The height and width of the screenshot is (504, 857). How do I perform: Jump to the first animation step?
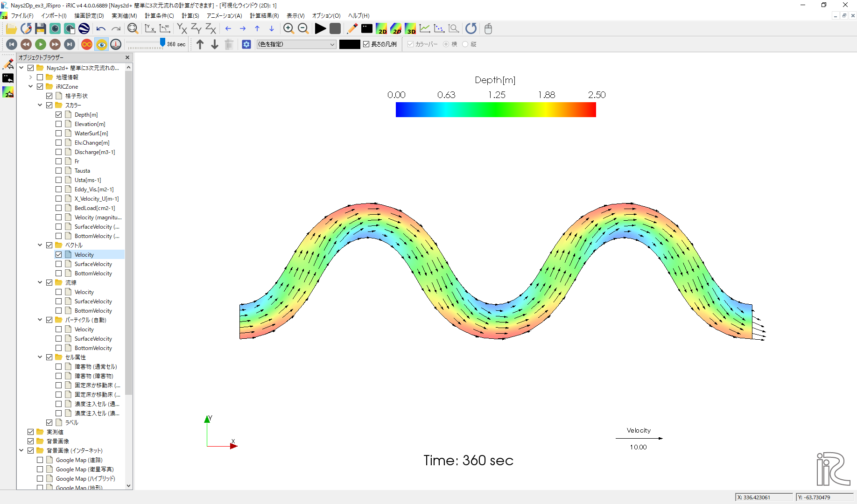tap(12, 44)
